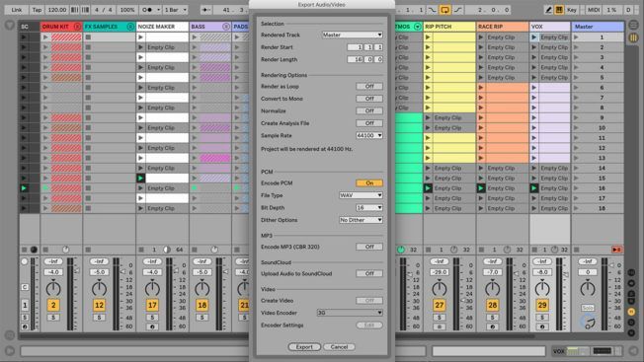644x362 pixels.
Task: Click the Link button
Action: click(x=17, y=10)
